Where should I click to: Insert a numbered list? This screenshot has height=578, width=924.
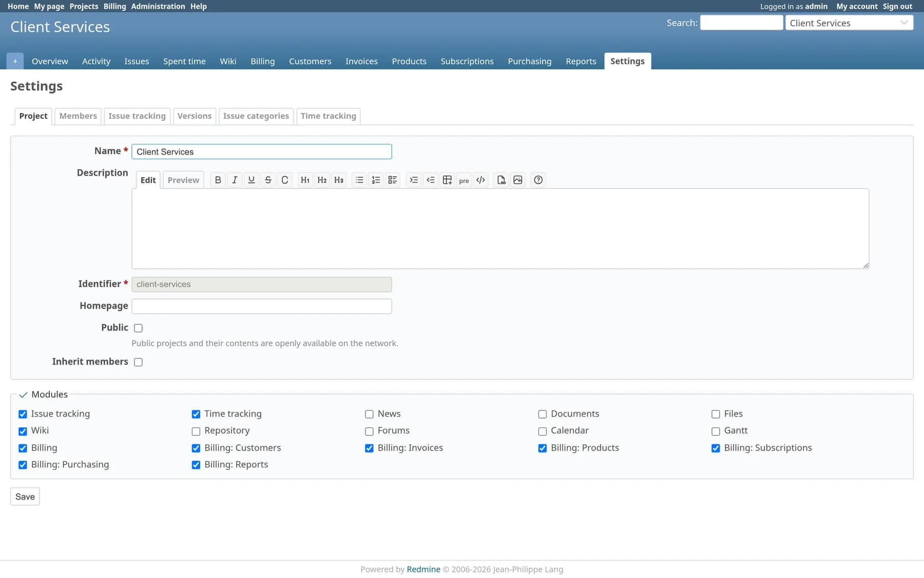tap(376, 180)
